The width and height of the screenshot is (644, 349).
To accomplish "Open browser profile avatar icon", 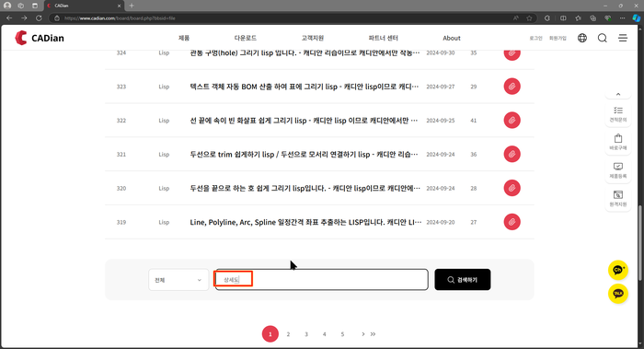I will 7,6.
